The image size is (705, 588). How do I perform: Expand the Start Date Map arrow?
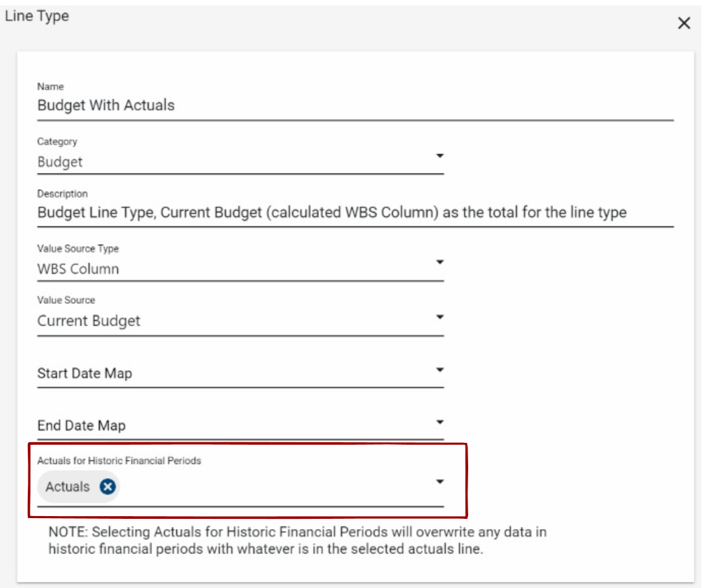pyautogui.click(x=440, y=370)
